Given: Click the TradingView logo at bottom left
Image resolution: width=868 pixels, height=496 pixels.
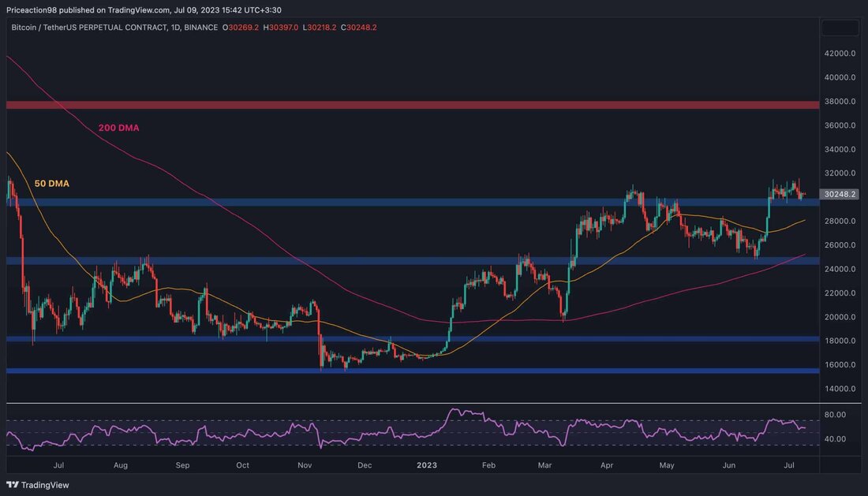Looking at the screenshot, I should click(38, 485).
